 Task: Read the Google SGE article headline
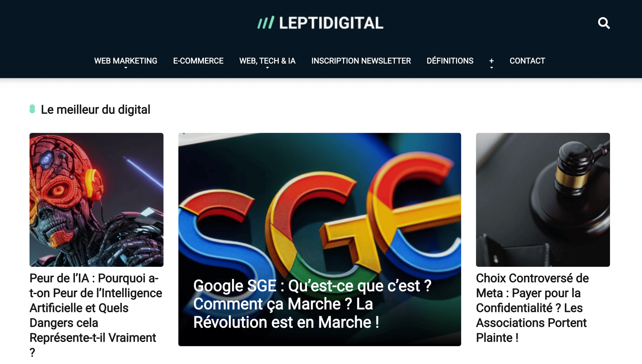[312, 304]
